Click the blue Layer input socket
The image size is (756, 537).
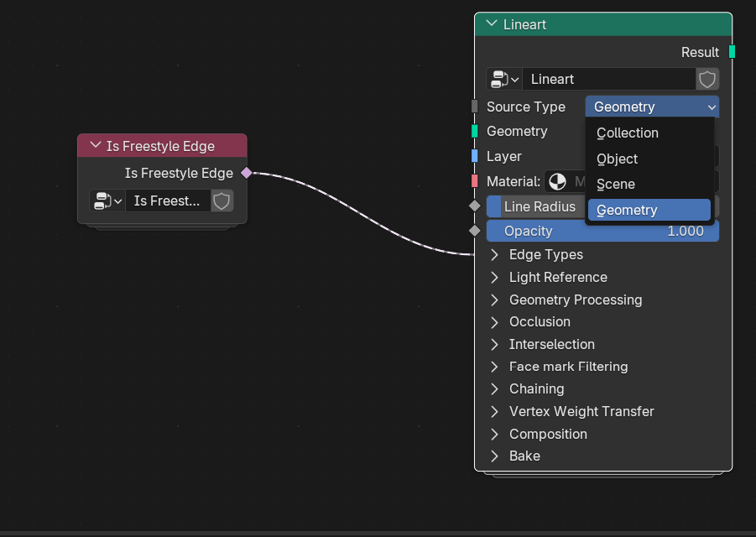pyautogui.click(x=474, y=156)
